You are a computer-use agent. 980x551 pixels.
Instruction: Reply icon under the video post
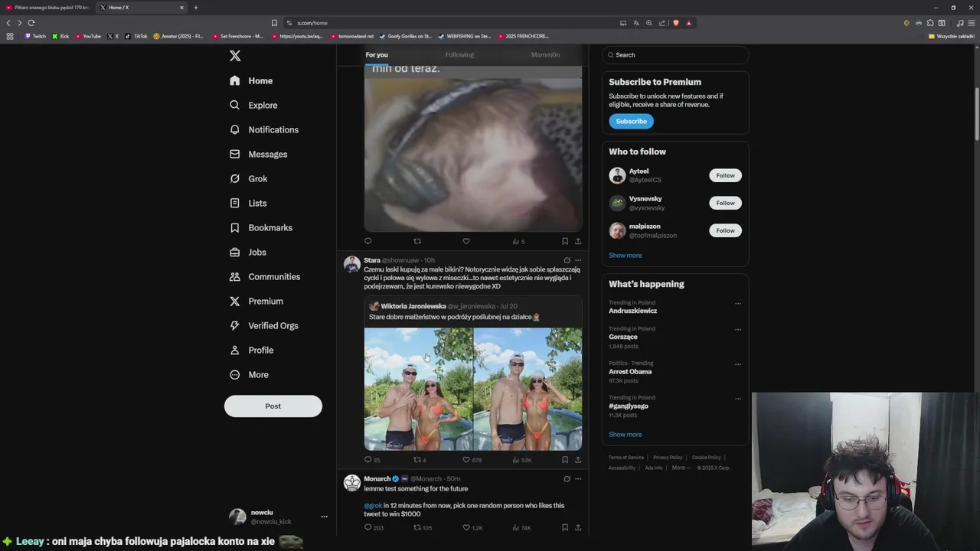tap(367, 241)
